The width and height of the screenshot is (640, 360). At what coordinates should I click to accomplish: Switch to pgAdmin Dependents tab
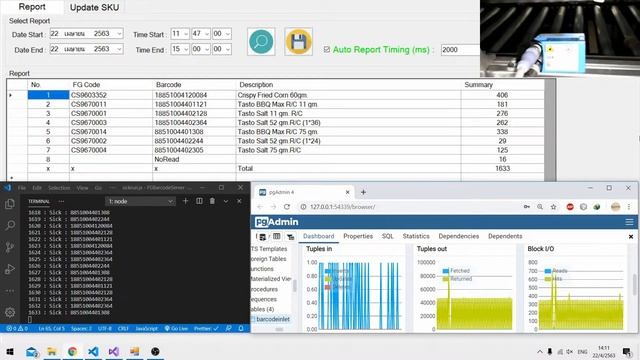point(505,236)
